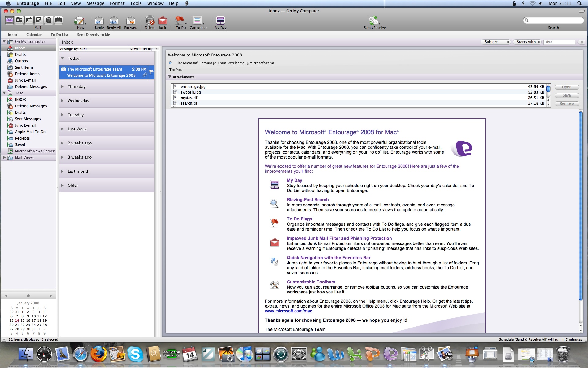
Task: Switch to Mail view icon
Action: tap(9, 20)
